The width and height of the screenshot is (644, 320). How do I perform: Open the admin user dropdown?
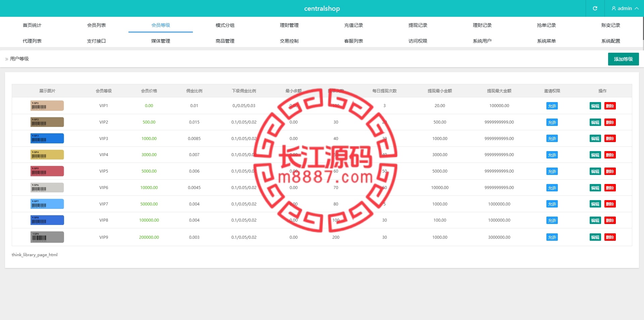[x=625, y=8]
